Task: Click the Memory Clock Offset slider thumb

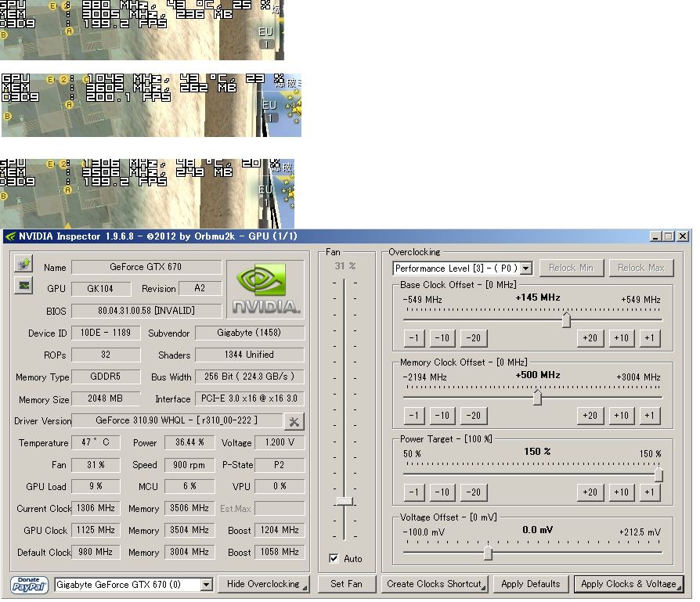Action: click(x=537, y=397)
